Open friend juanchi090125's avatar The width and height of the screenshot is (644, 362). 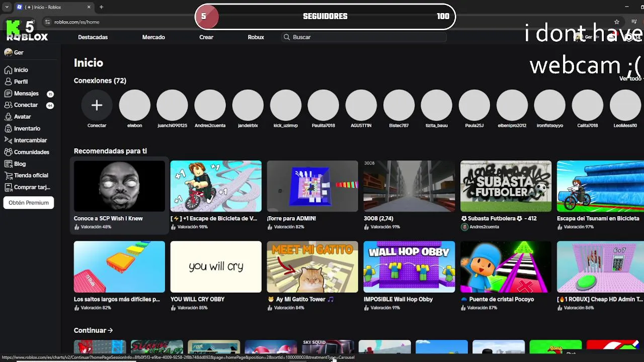point(172,105)
